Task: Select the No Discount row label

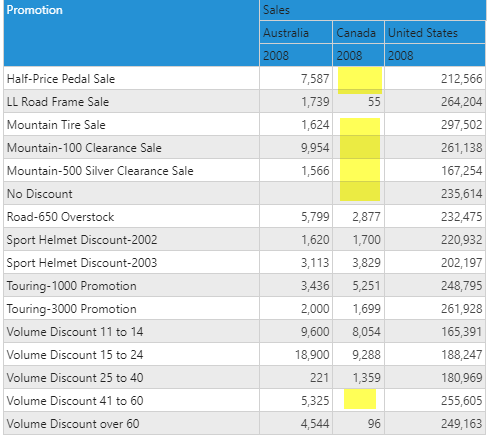Action: pyautogui.click(x=40, y=194)
